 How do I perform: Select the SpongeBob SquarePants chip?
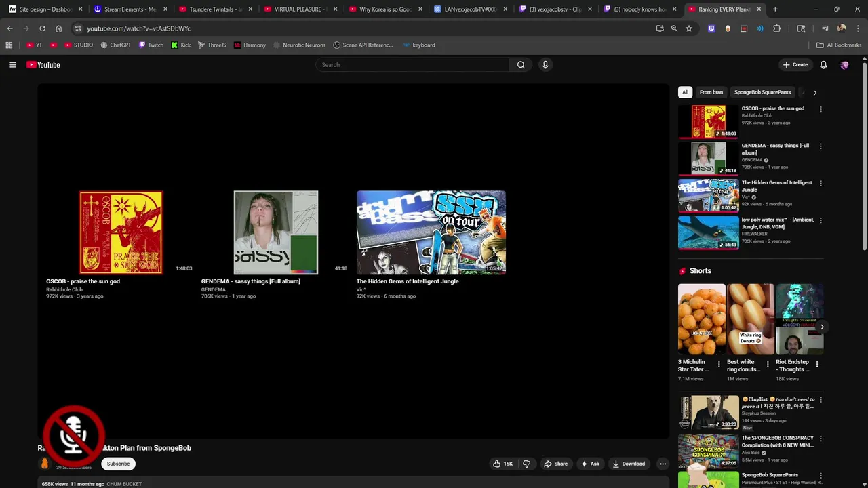pos(762,92)
